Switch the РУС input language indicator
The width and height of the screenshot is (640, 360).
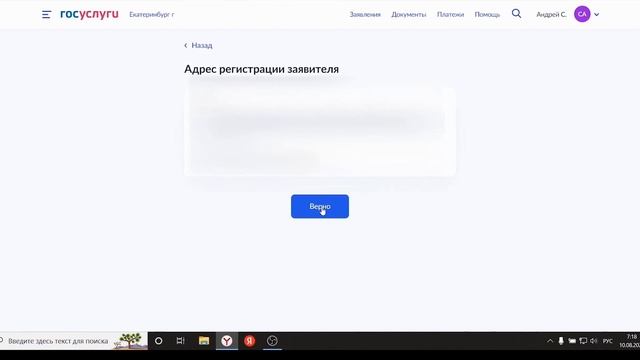pos(608,341)
